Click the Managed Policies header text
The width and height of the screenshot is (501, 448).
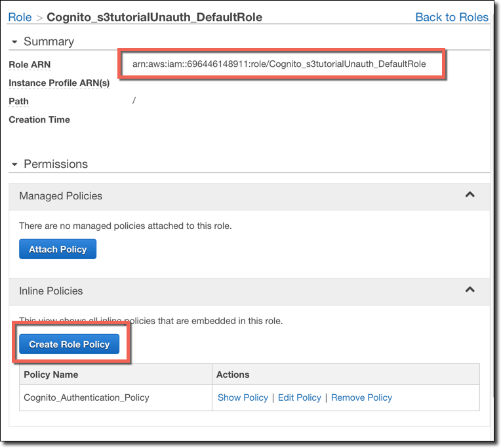(61, 196)
